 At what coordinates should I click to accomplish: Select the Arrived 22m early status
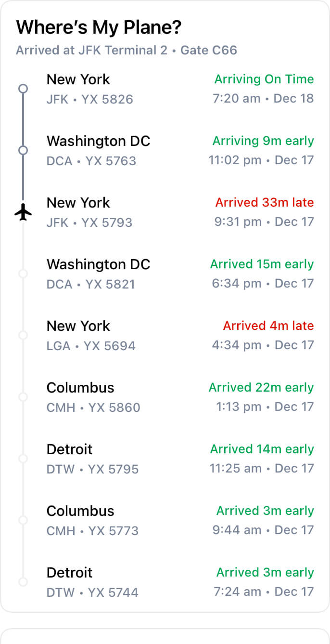click(261, 387)
